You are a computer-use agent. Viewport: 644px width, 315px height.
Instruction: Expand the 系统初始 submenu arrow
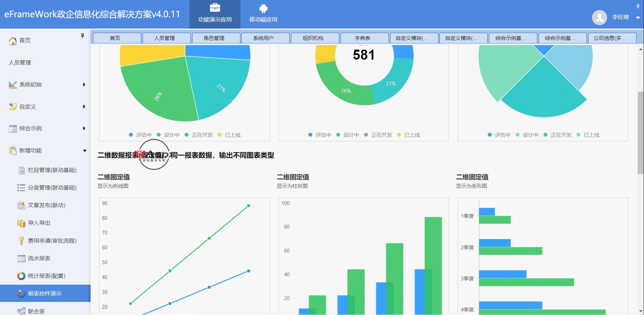point(84,84)
